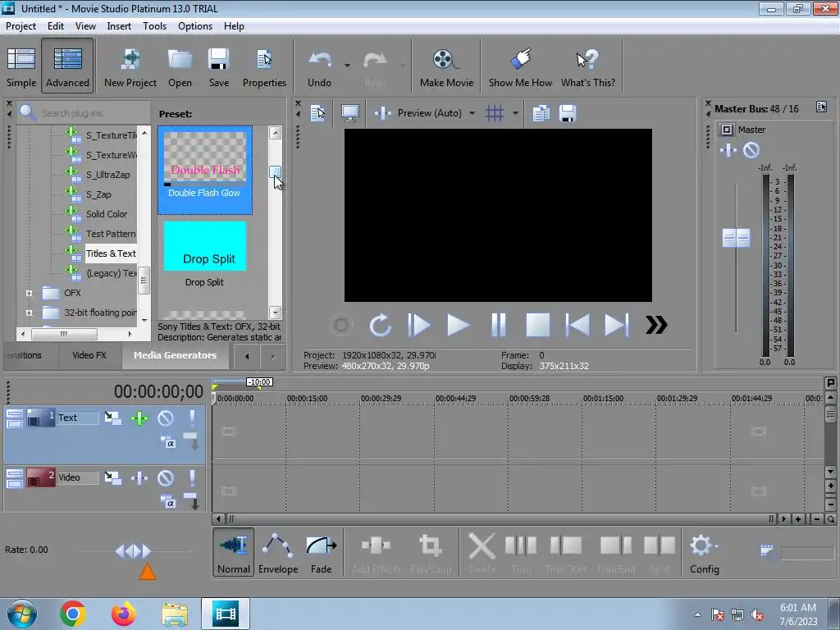Show earlier tabs with the left arrow

click(x=246, y=356)
